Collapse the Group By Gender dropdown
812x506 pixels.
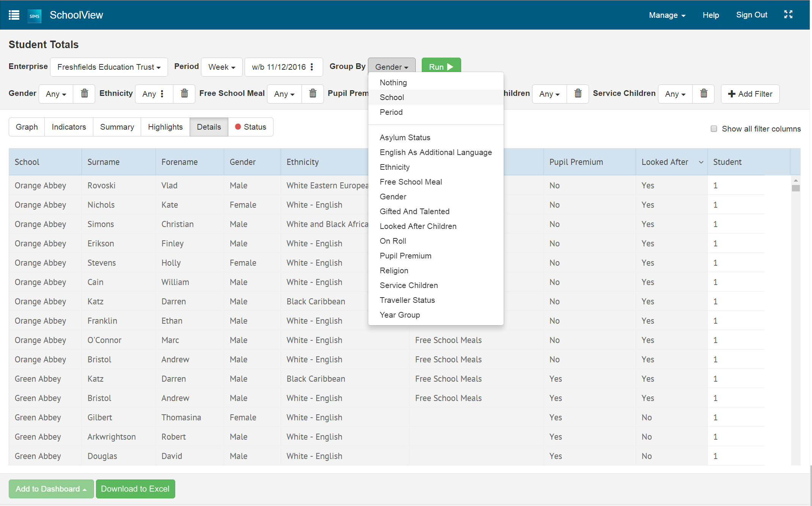391,67
